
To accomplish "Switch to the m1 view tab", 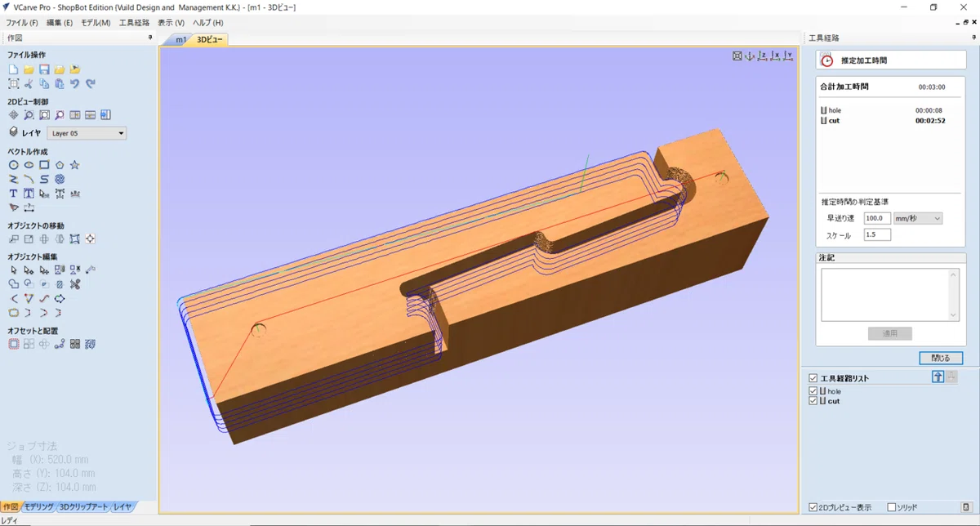I will [180, 39].
